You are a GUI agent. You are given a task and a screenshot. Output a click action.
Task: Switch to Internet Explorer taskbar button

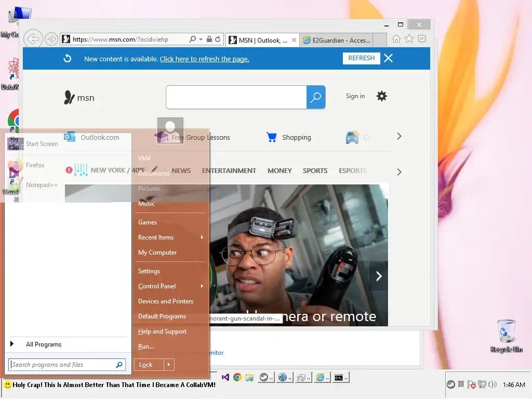321,377
